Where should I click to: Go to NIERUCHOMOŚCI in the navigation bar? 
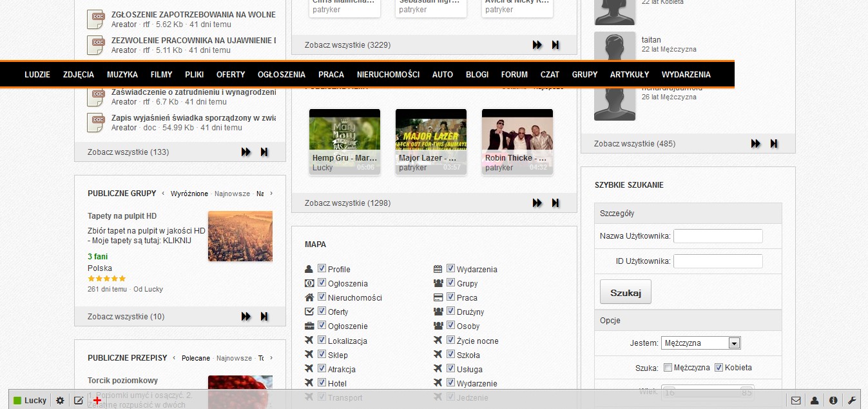388,74
